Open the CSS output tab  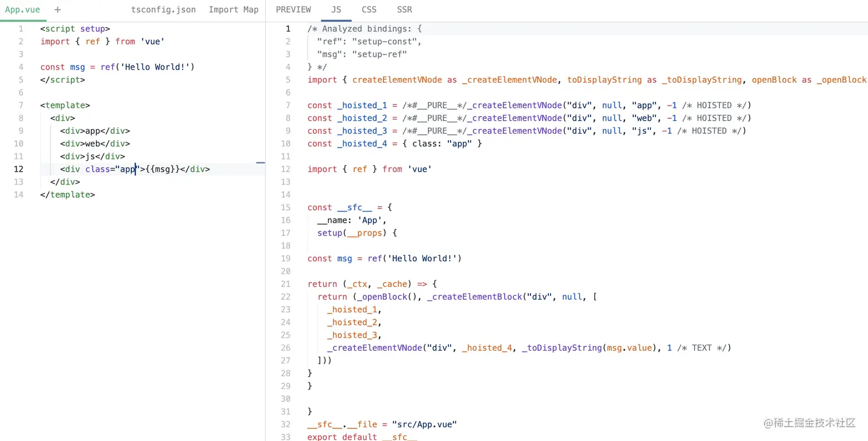pos(369,9)
